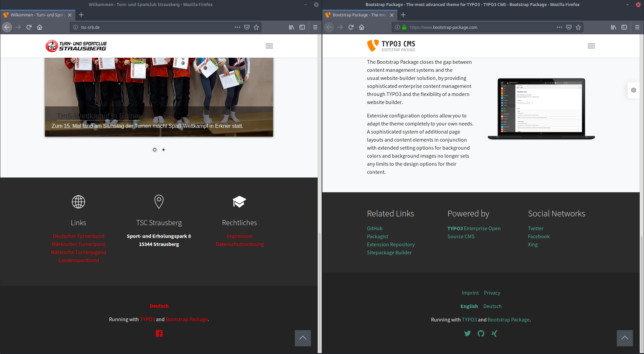
Task: Select the second carousel slide indicator
Action: coord(163,150)
